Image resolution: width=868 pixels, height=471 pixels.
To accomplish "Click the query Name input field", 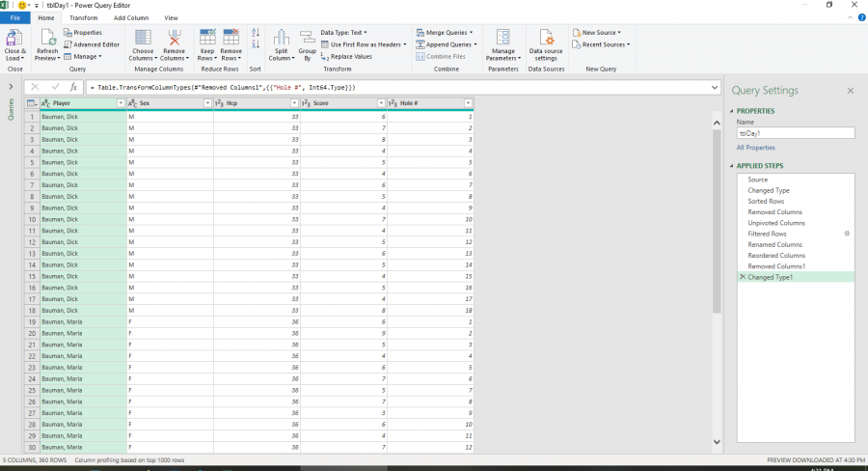I will [x=796, y=133].
